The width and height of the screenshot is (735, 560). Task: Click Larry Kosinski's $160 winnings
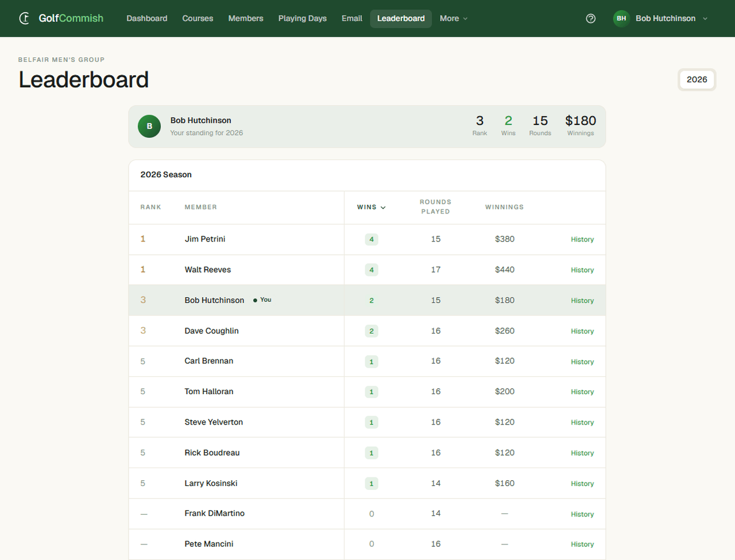coord(505,483)
